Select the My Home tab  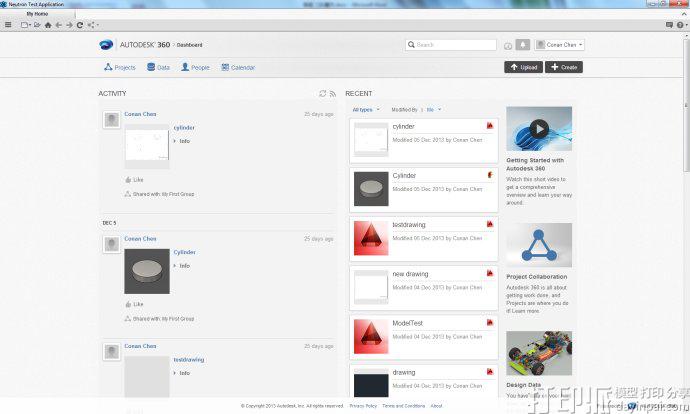pos(37,14)
